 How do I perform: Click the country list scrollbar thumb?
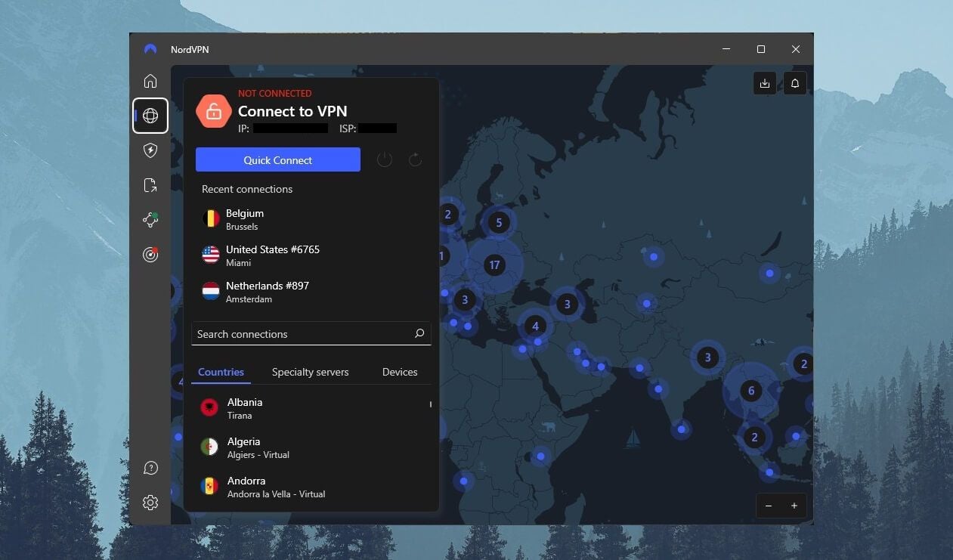click(431, 404)
